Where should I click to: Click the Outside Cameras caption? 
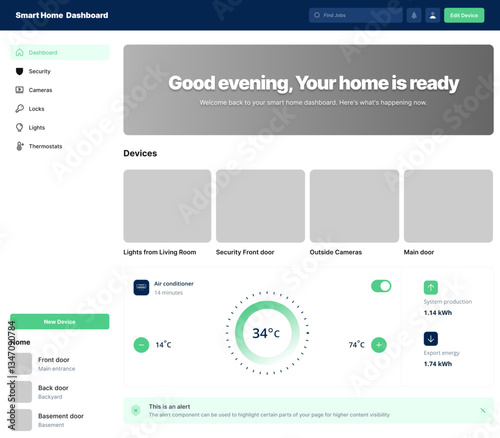click(x=336, y=252)
